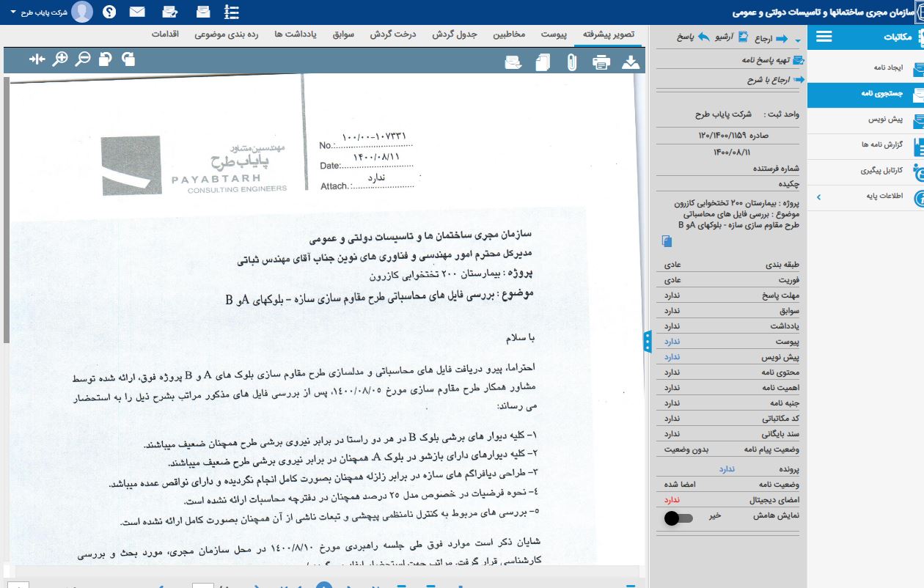924x588 pixels.
Task: Open the envelope messages icon in the top bar
Action: 137,12
